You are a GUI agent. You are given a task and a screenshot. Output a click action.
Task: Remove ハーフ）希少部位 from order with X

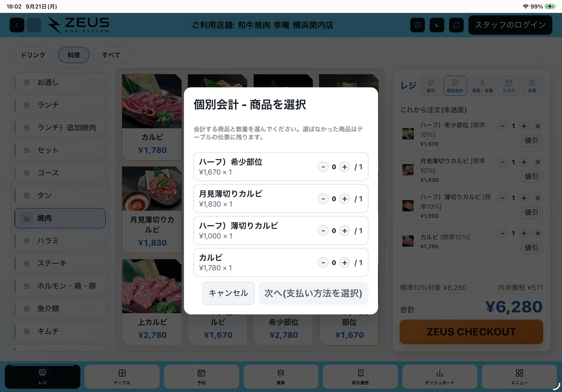tap(538, 126)
